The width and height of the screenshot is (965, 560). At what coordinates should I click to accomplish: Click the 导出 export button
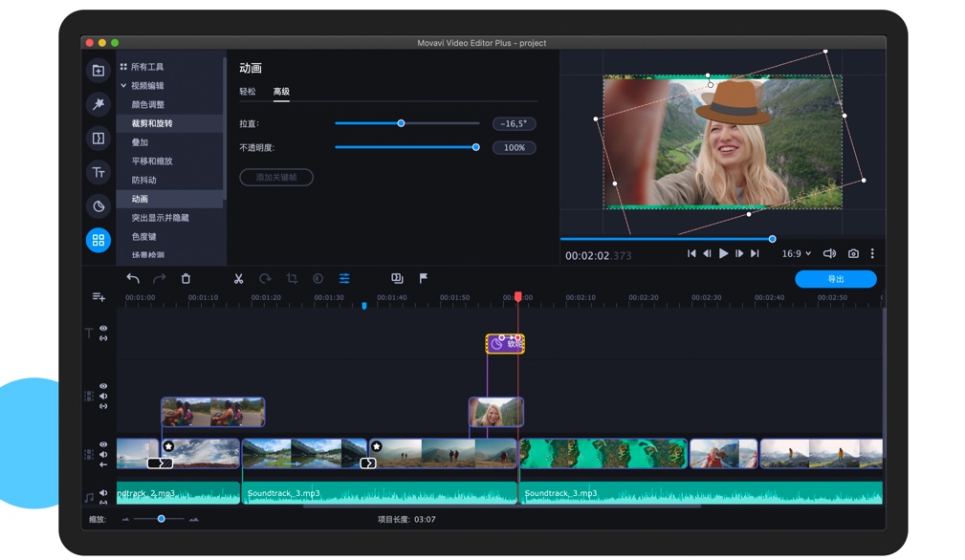tap(835, 278)
